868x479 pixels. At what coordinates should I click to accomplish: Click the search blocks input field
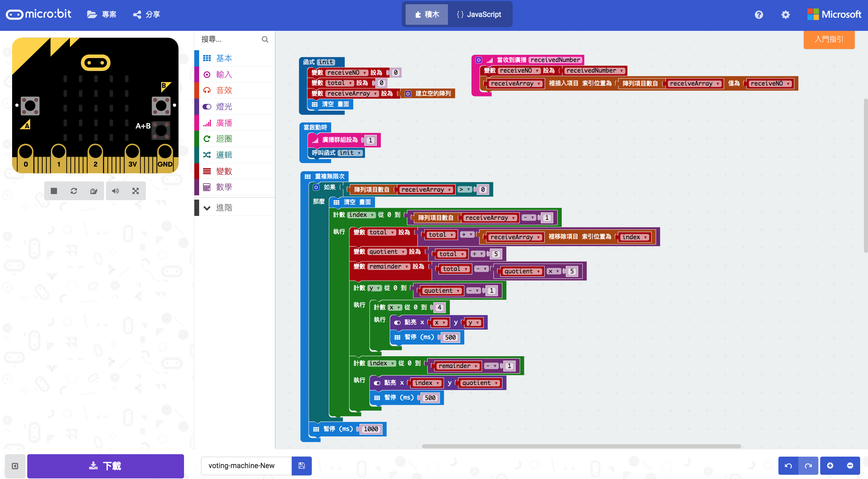point(230,39)
